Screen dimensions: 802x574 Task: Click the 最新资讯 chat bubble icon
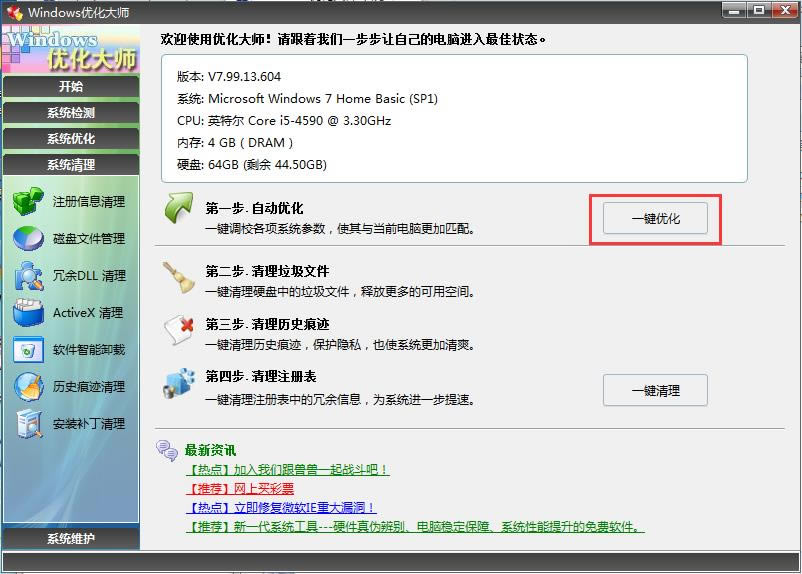tap(167, 451)
